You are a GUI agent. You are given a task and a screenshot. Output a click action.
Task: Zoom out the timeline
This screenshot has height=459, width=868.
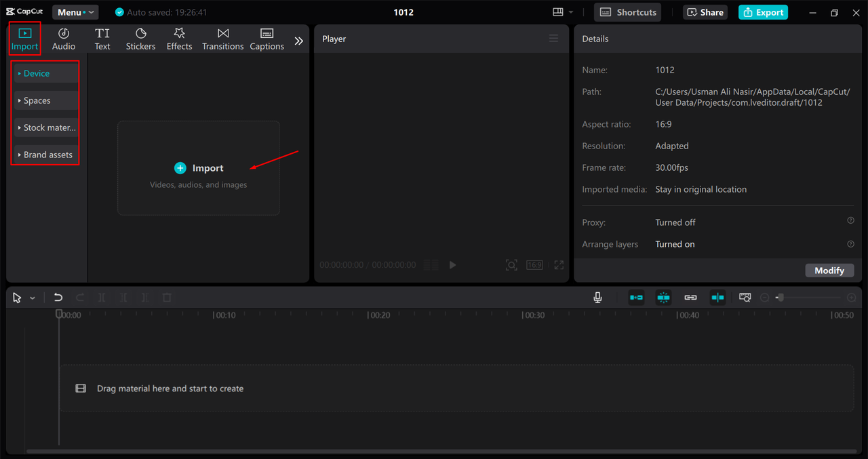(764, 298)
